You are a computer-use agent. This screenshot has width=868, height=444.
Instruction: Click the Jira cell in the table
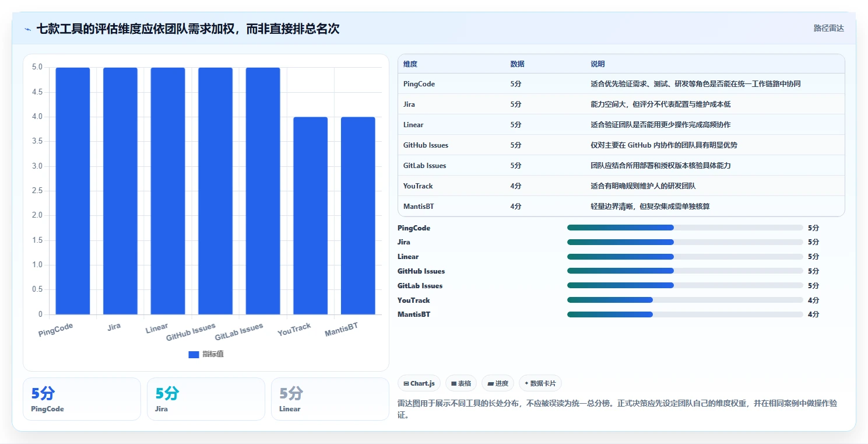click(409, 104)
